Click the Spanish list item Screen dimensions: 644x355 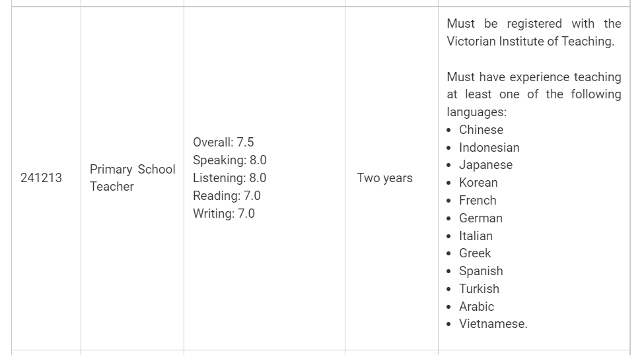(x=481, y=271)
